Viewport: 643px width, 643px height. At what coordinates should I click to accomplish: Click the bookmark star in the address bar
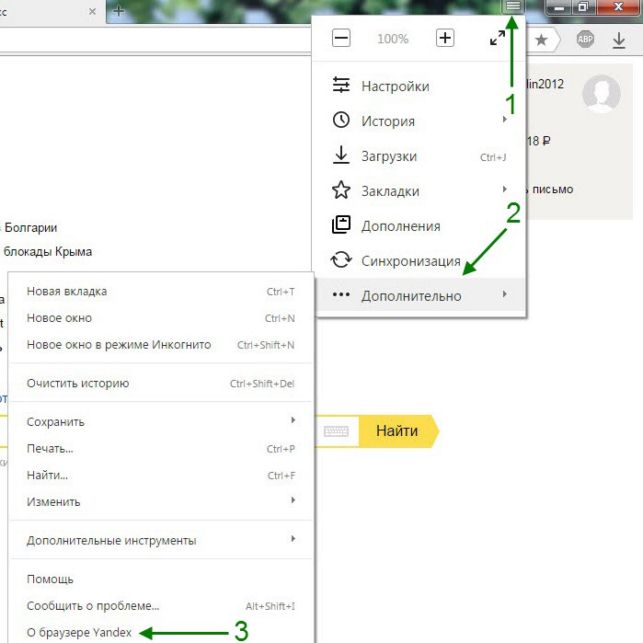tap(541, 40)
